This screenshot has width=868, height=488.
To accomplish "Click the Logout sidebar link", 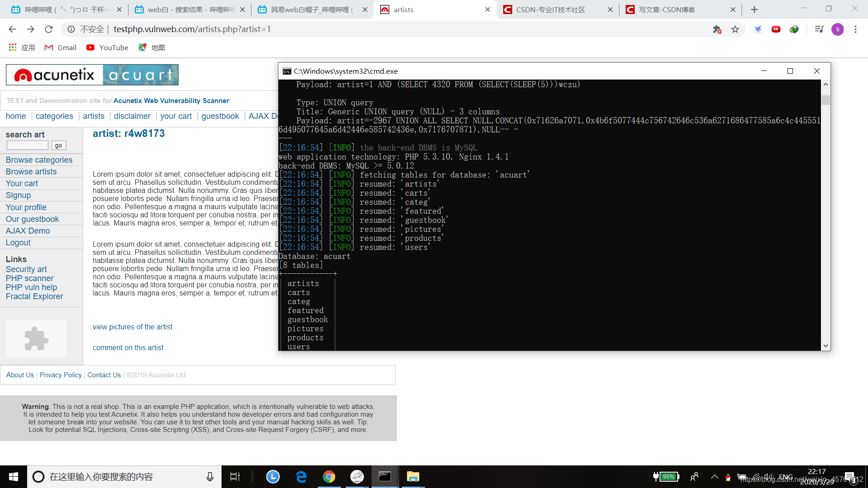I will (18, 243).
